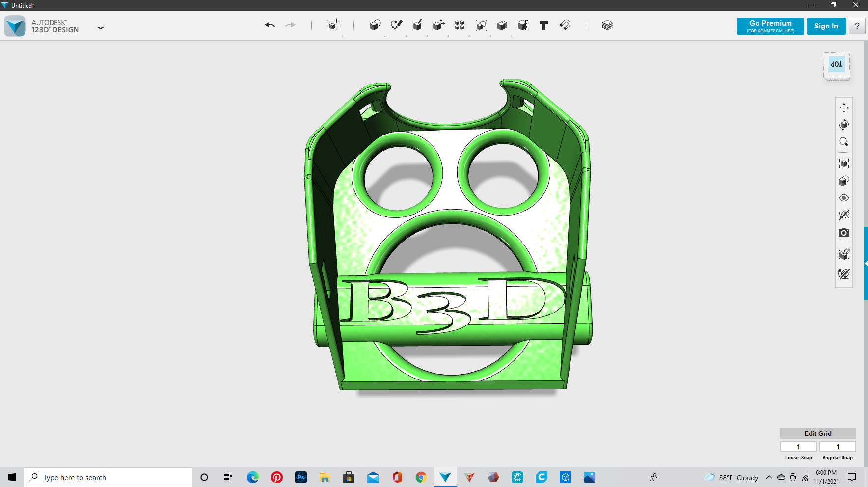Screen dimensions: 868x487
Task: Enable the Snap magnet tool
Action: pyautogui.click(x=565, y=26)
